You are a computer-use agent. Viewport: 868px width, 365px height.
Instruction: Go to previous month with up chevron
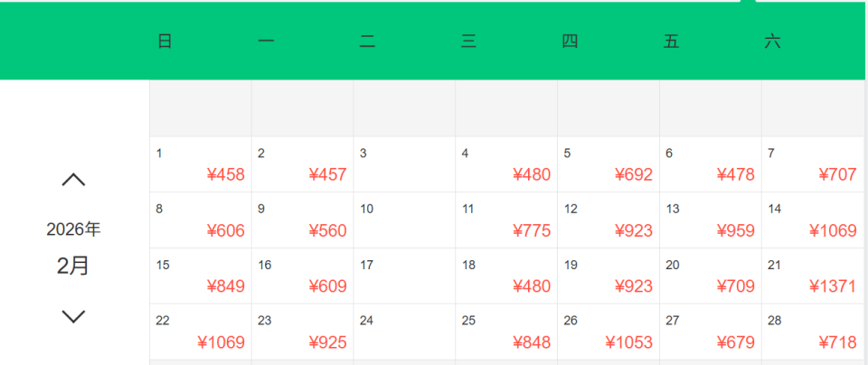tap(73, 180)
